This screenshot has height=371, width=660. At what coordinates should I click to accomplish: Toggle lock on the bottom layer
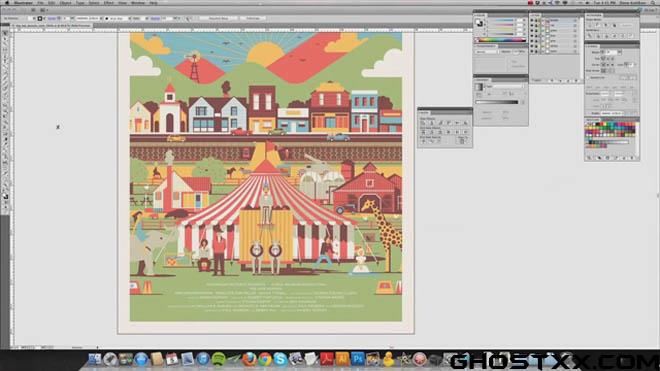(536, 51)
